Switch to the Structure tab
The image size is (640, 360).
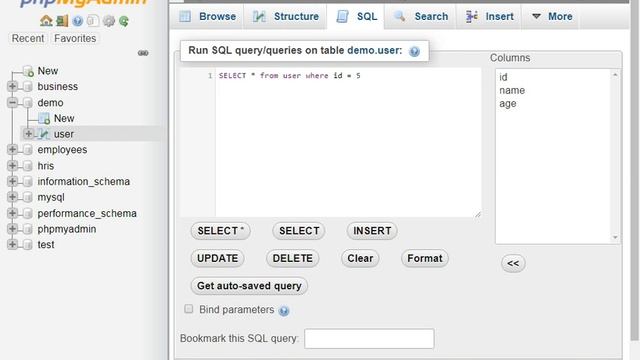(286, 16)
